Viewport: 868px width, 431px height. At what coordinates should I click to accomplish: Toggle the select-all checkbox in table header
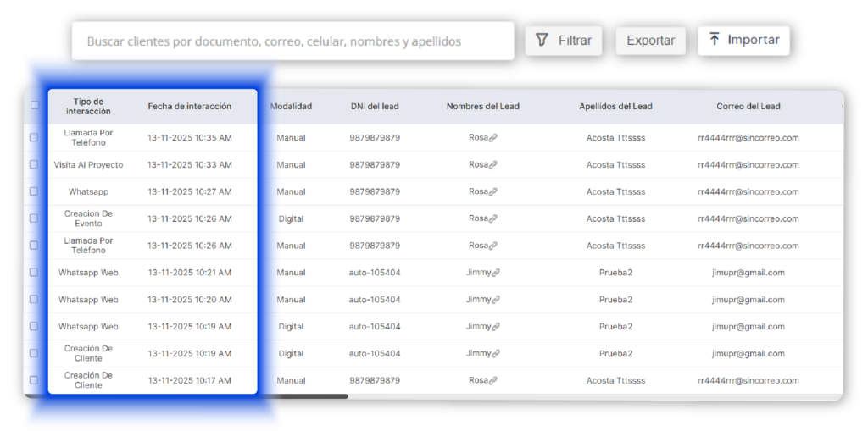point(35,106)
